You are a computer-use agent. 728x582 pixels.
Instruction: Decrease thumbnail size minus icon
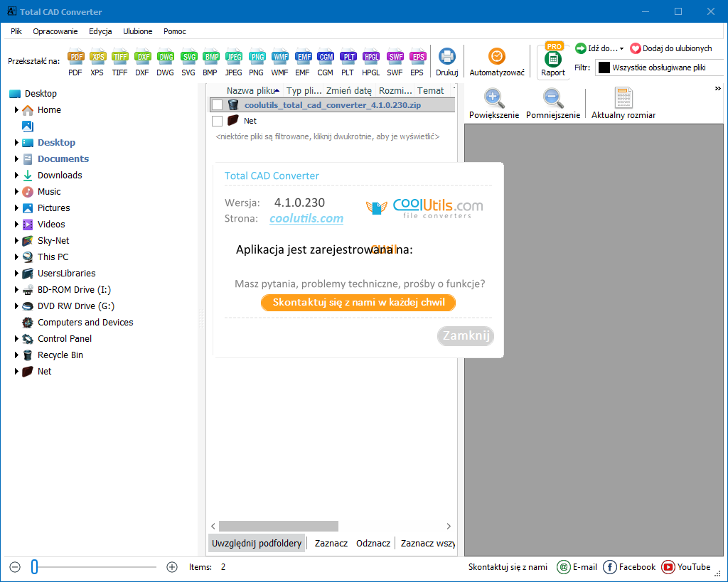(x=15, y=566)
